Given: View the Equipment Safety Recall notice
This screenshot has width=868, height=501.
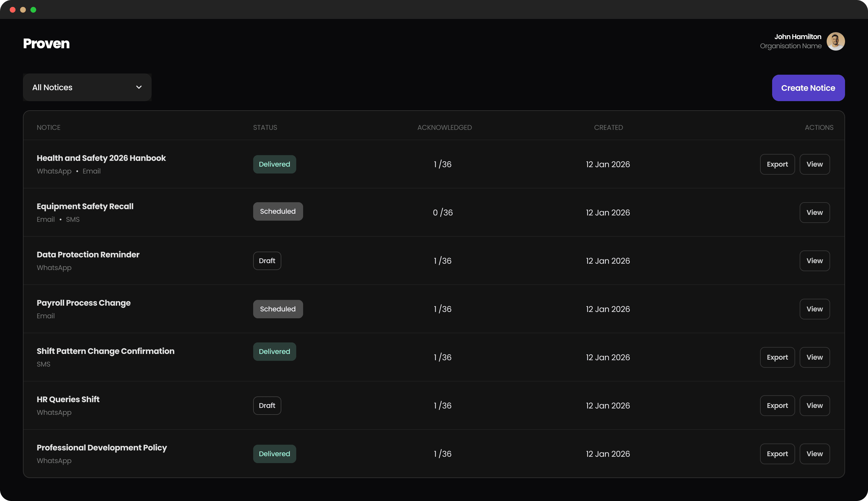Looking at the screenshot, I should 815,212.
